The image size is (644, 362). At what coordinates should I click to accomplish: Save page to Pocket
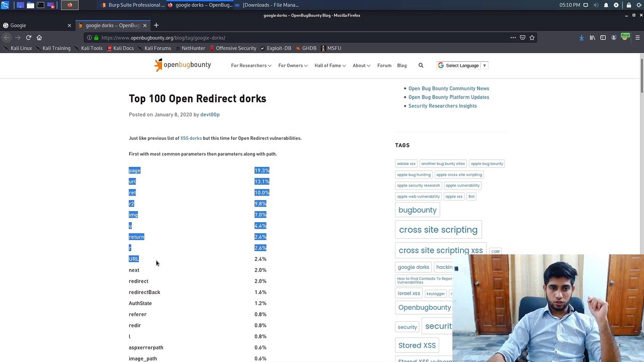[x=522, y=38]
